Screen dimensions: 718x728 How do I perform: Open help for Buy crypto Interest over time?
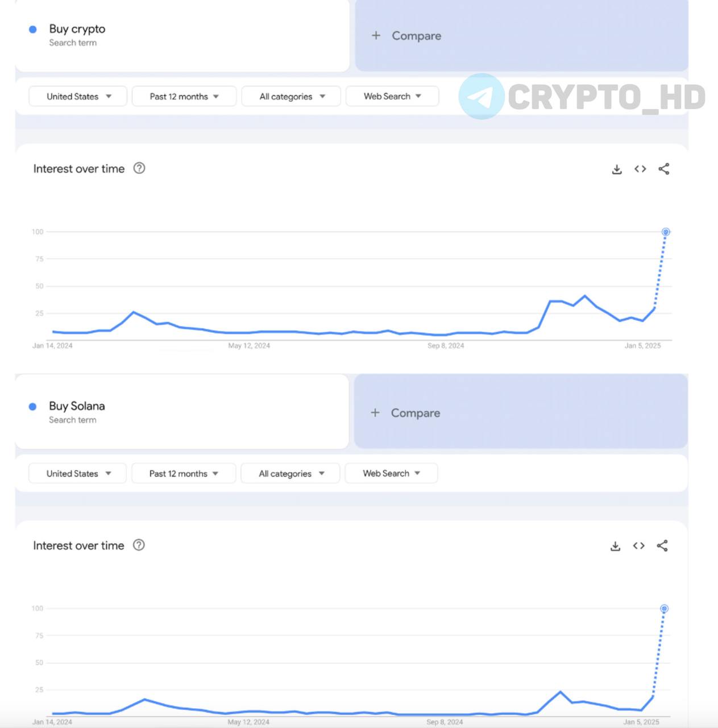(139, 168)
